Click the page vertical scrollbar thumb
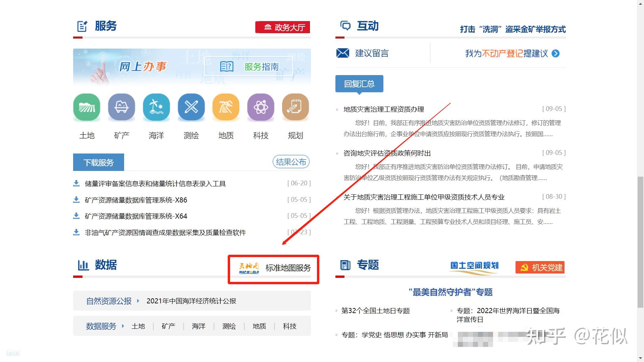Image resolution: width=644 pixels, height=362 pixels. click(x=640, y=241)
